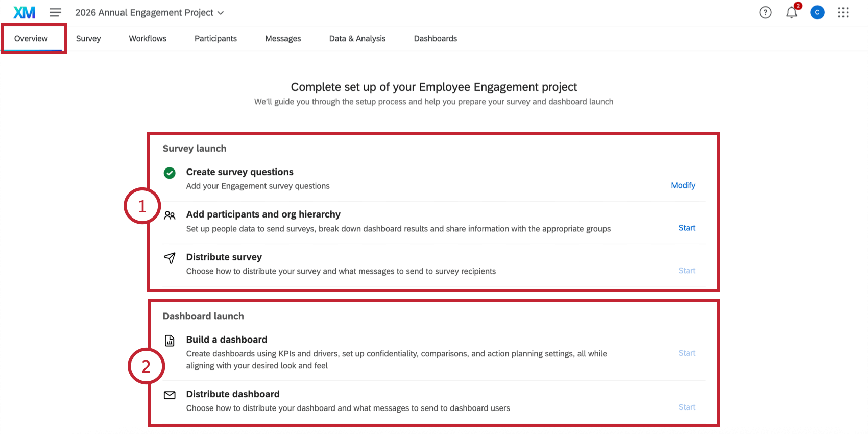Open the Messages tab
The height and width of the screenshot is (434, 868).
point(283,38)
